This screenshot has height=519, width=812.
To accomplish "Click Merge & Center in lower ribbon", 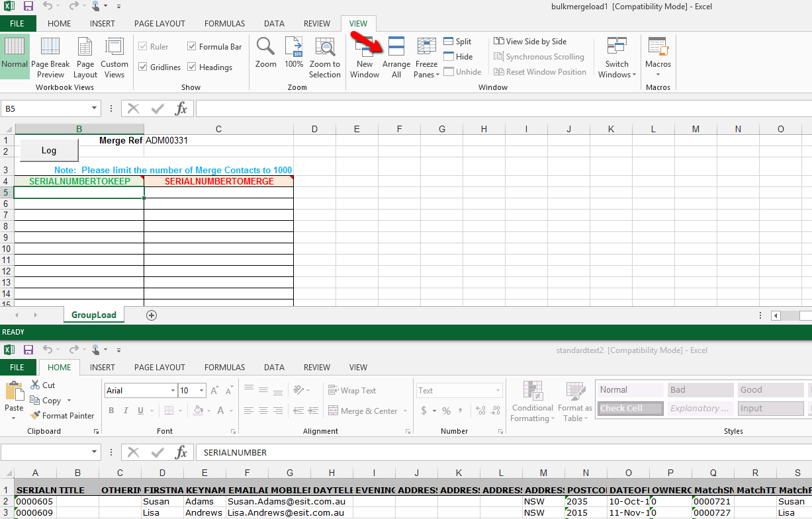I will (362, 411).
